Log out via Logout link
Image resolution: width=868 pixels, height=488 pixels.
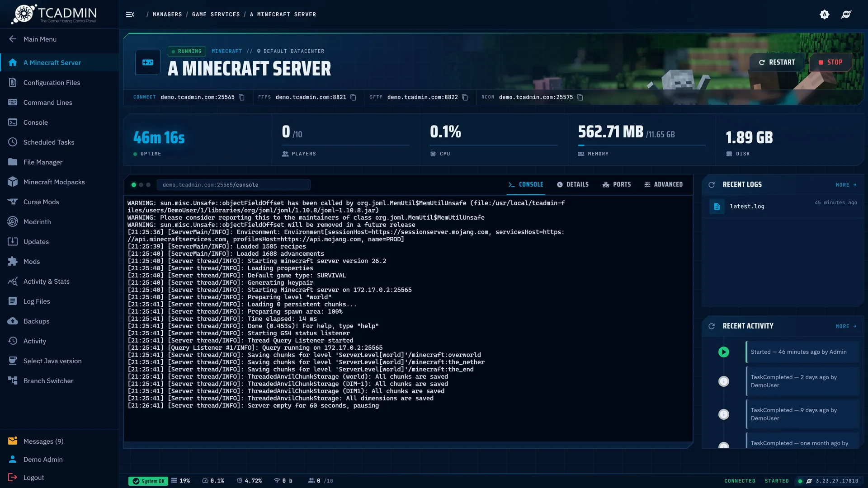click(59, 478)
